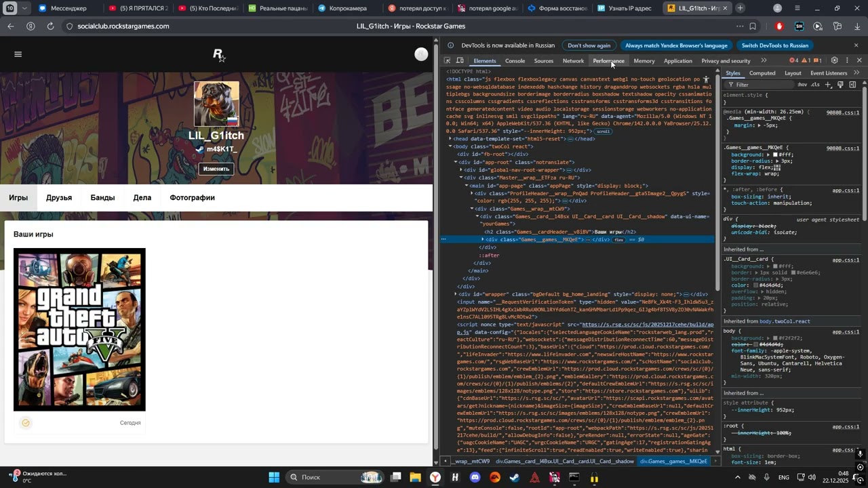
Task: Click the red errors count indicator
Action: click(794, 61)
